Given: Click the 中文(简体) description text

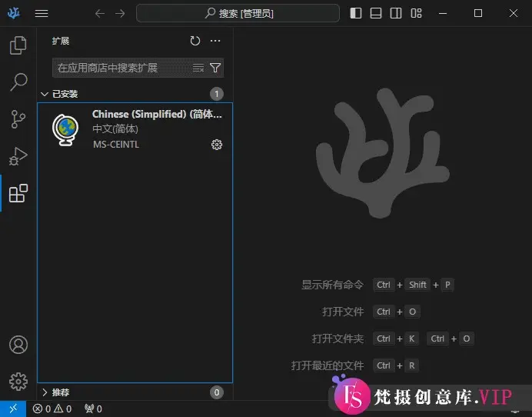Looking at the screenshot, I should point(115,128).
